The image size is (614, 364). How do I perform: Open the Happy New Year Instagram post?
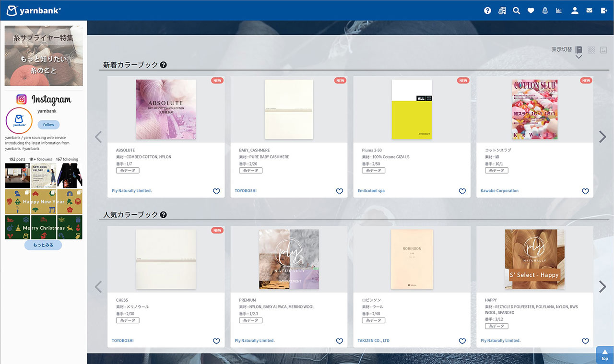click(x=44, y=201)
